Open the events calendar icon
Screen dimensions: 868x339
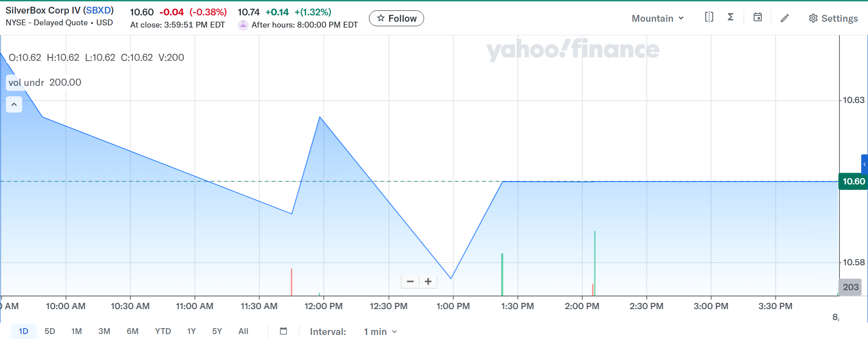758,17
